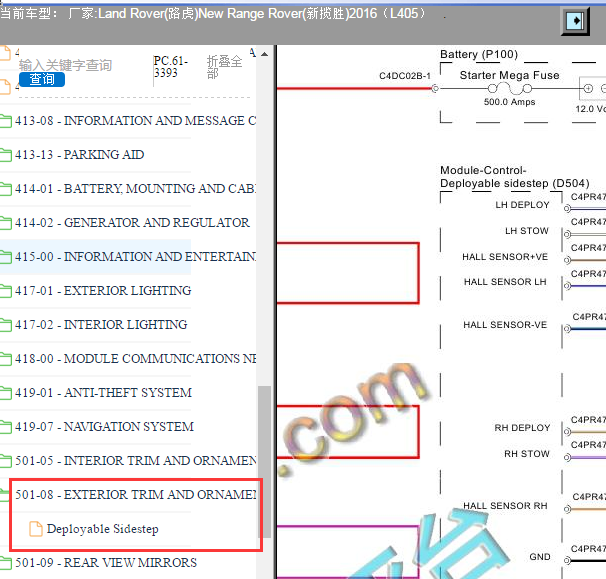
Task: Open folder icon of 413-13 Parking Aid
Action: [x=5, y=155]
